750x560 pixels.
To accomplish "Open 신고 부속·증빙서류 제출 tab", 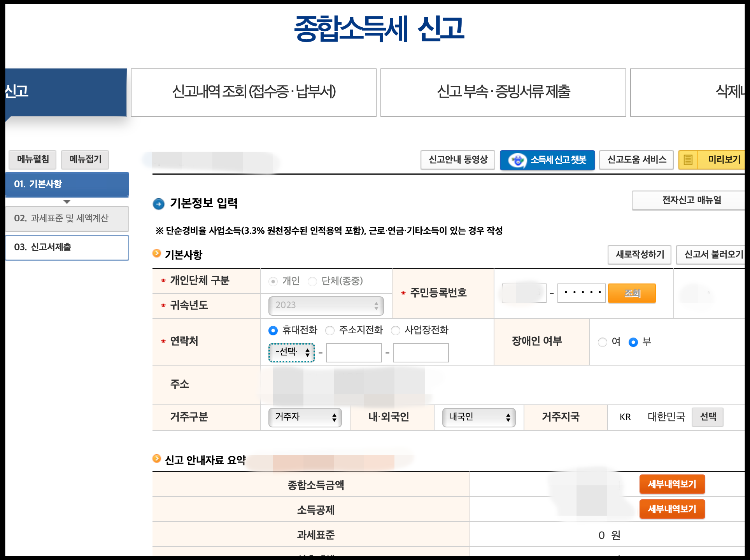I will pos(503,93).
